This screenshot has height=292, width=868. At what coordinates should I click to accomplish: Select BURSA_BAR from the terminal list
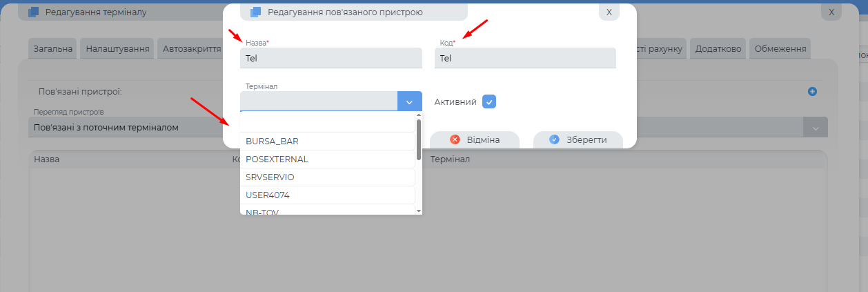(272, 141)
